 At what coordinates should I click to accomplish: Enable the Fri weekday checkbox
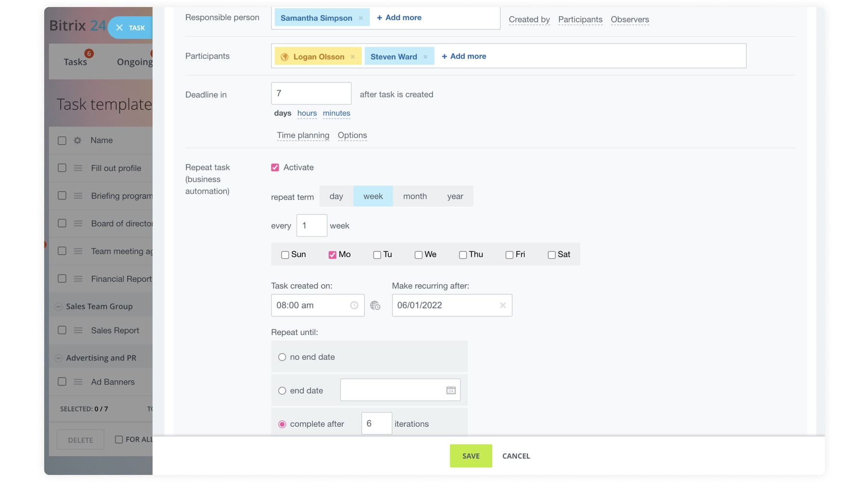tap(509, 255)
